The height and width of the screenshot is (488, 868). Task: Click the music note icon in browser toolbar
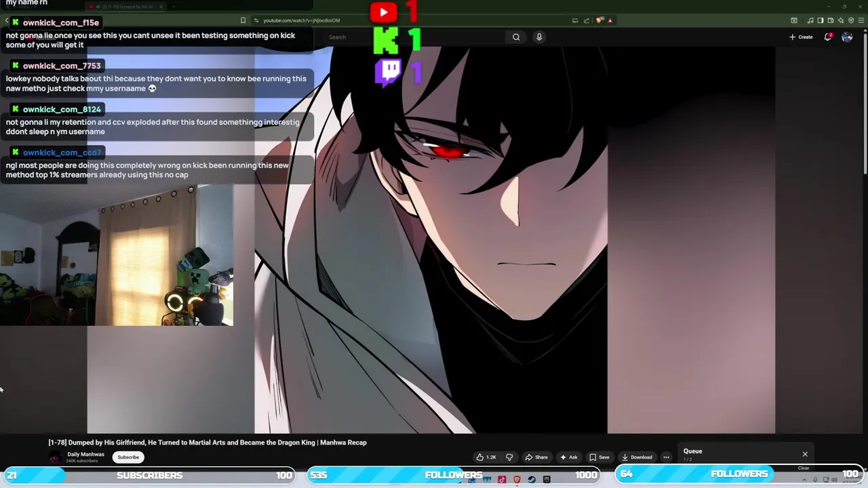pos(810,20)
